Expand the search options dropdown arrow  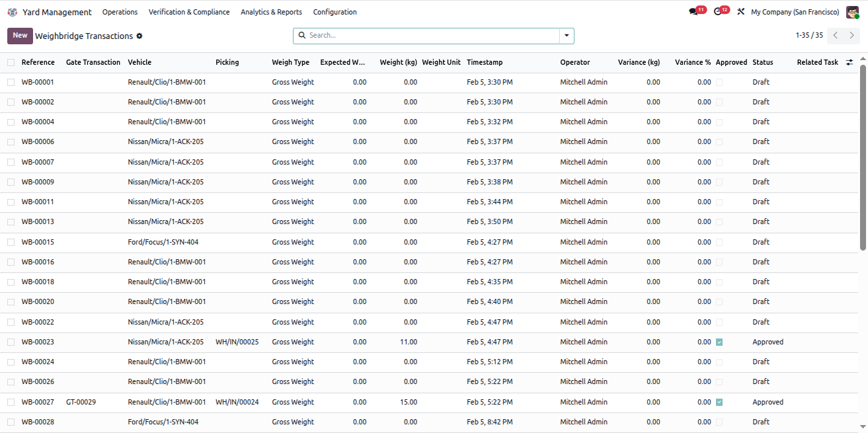click(x=567, y=36)
